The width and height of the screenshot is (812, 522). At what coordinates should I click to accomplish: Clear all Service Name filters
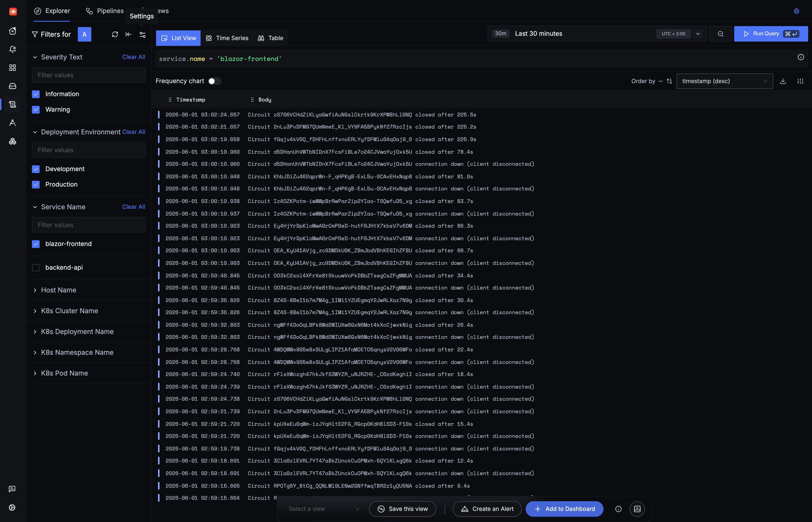pos(134,207)
